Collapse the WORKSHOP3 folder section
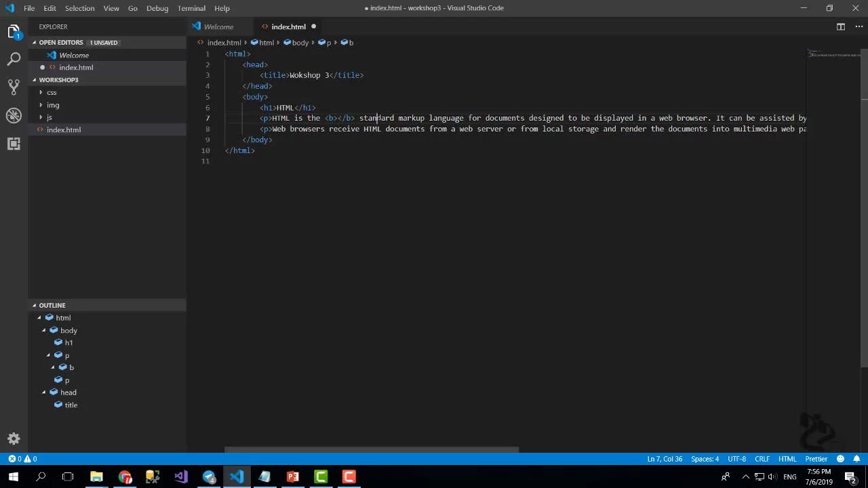This screenshot has height=488, width=868. point(35,80)
